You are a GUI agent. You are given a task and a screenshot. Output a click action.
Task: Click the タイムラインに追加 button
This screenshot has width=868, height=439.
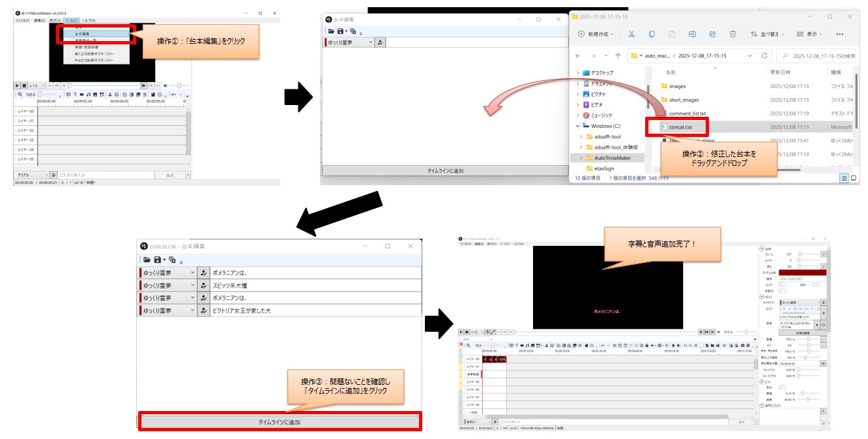click(x=280, y=421)
